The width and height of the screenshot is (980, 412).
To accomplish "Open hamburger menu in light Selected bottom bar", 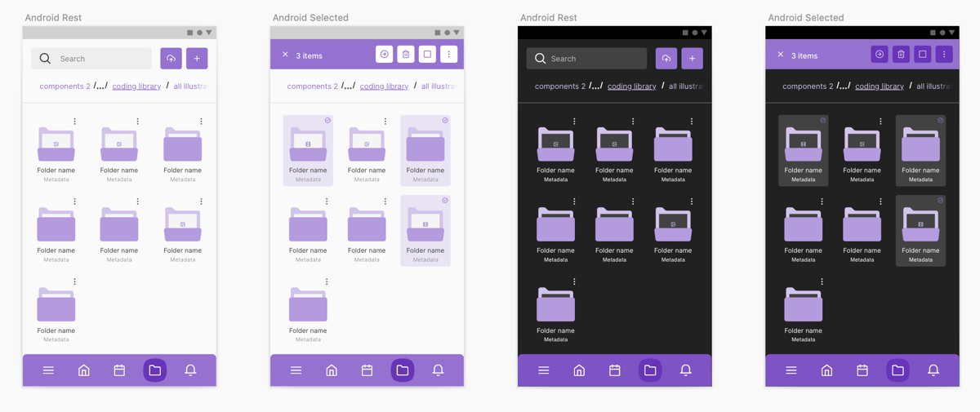I will 296,370.
